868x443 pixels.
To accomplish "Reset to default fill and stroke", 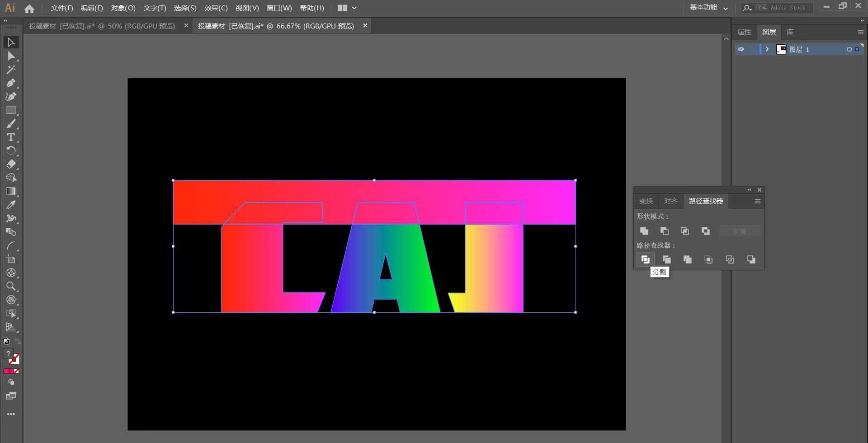I will (x=6, y=341).
